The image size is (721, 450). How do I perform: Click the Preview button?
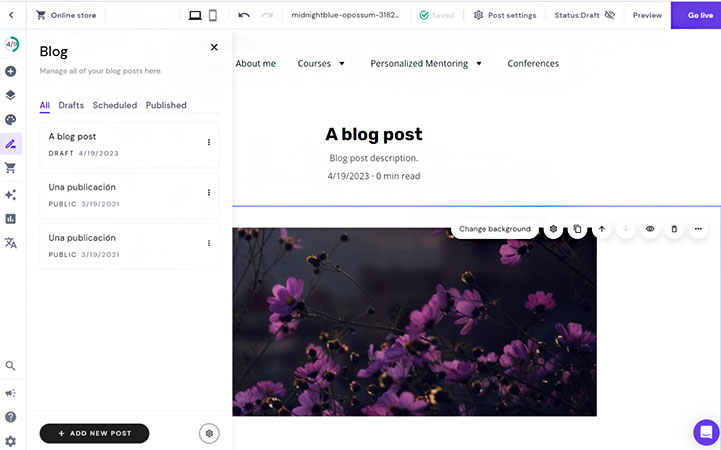click(647, 15)
